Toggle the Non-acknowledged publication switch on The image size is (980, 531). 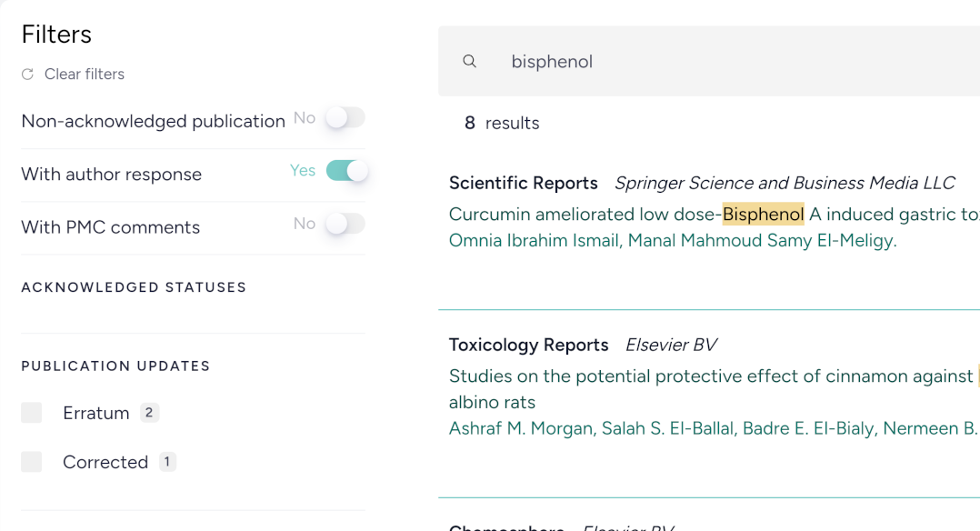coord(345,117)
